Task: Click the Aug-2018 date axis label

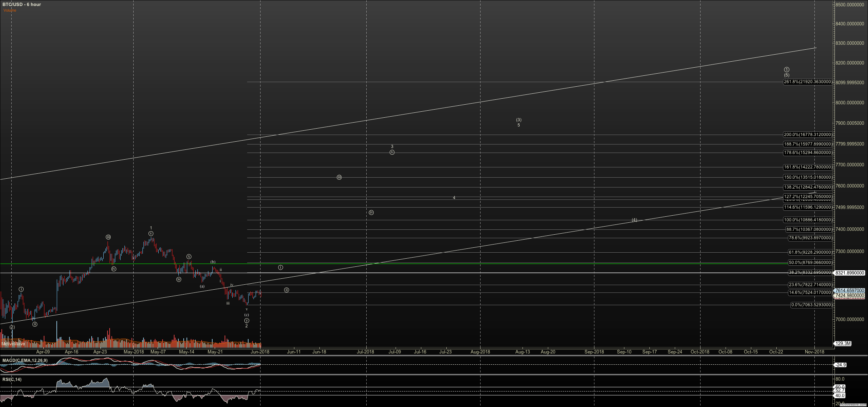Action: pyautogui.click(x=480, y=352)
